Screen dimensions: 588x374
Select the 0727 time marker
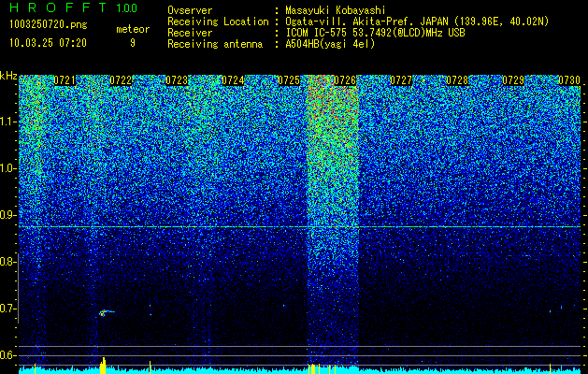tap(401, 80)
